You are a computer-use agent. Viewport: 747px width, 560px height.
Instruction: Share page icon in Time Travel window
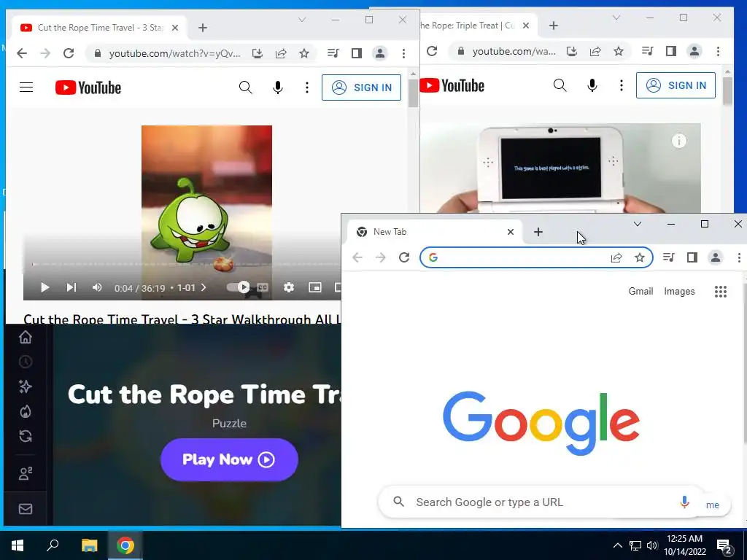pyautogui.click(x=281, y=53)
